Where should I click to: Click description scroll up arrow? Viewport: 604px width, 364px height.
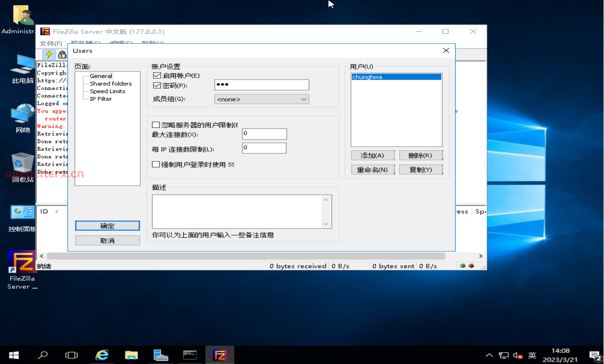click(326, 200)
